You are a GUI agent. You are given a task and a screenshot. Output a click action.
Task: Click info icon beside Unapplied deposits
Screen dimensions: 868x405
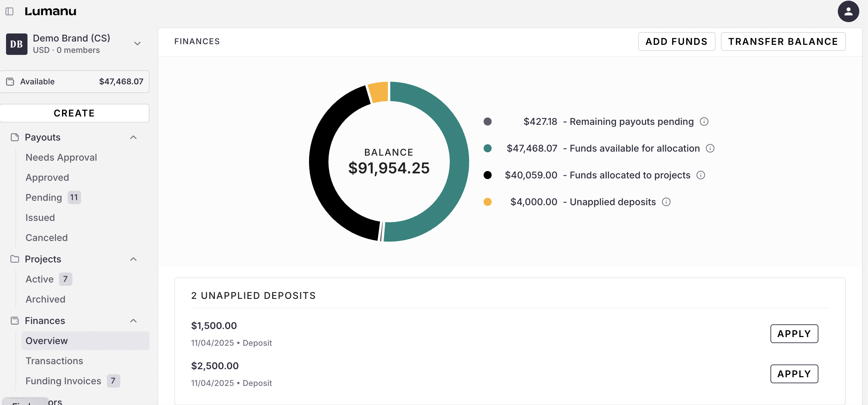coord(666,202)
